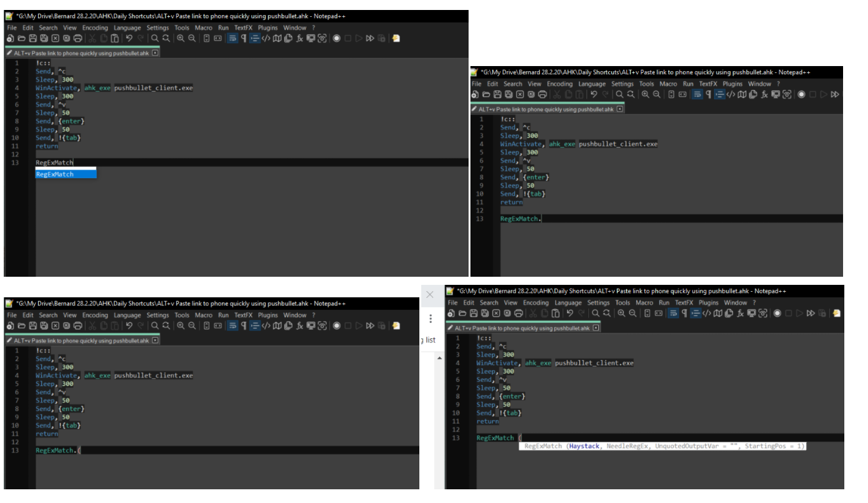Click Save recorded macro icon in call-tip window
This screenshot has width=868, height=503.
click(x=823, y=313)
